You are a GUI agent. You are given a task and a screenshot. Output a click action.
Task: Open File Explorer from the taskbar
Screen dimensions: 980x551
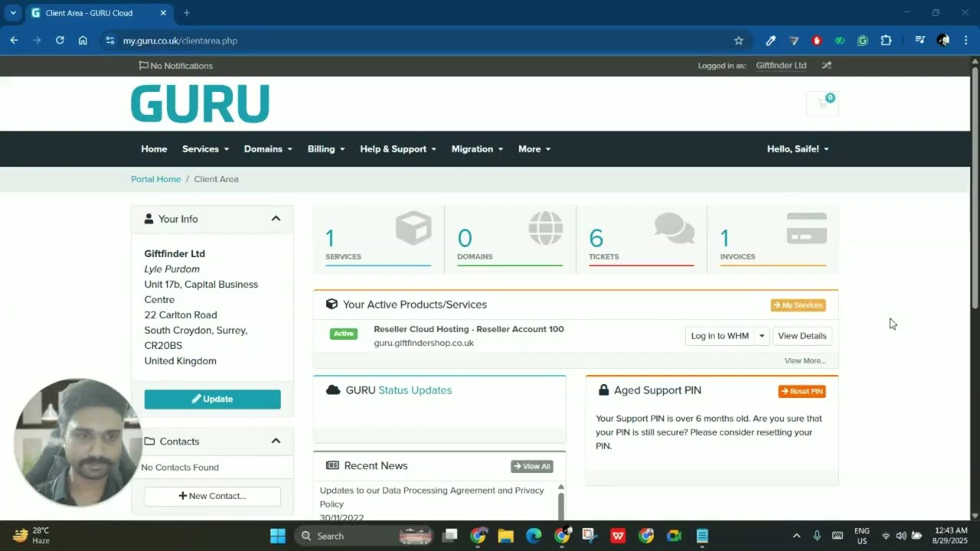[x=506, y=536]
